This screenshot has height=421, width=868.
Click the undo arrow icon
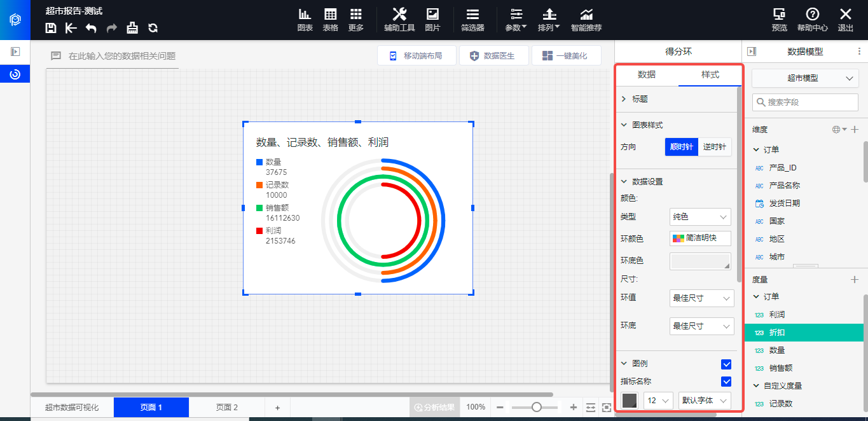pyautogui.click(x=91, y=28)
